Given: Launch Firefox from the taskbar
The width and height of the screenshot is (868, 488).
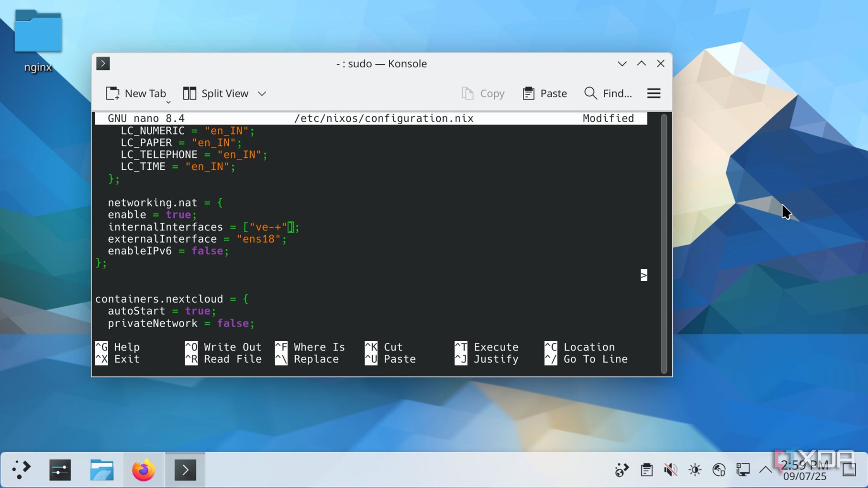Looking at the screenshot, I should [x=143, y=469].
